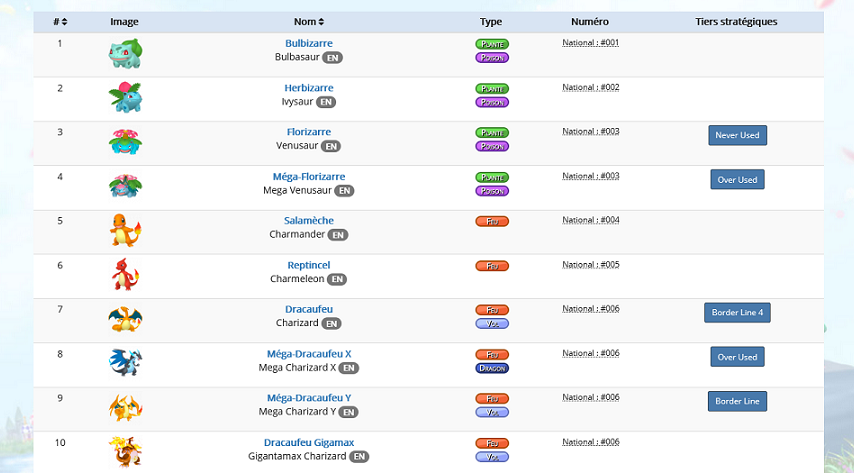Click National : #005 number text
This screenshot has height=473, width=854.
[590, 265]
